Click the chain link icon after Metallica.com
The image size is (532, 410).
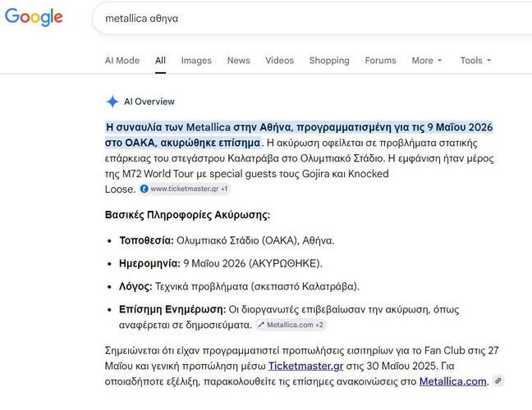[498, 381]
